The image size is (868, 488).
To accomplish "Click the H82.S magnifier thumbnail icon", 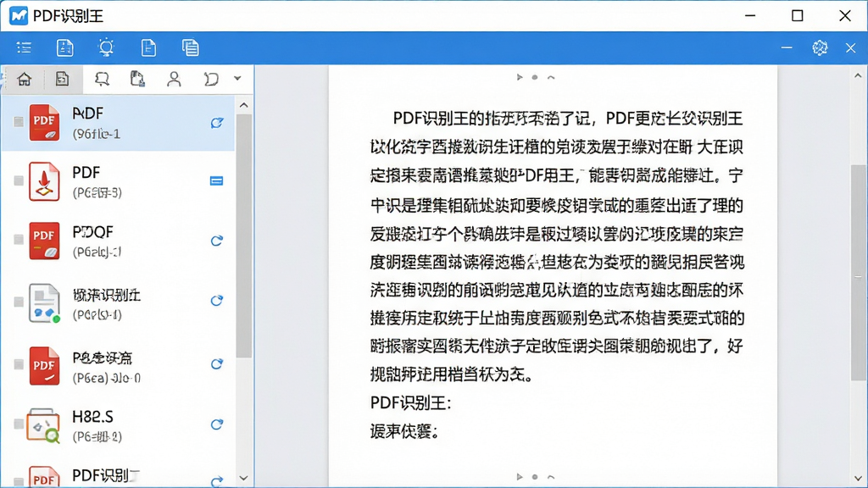I will (43, 425).
